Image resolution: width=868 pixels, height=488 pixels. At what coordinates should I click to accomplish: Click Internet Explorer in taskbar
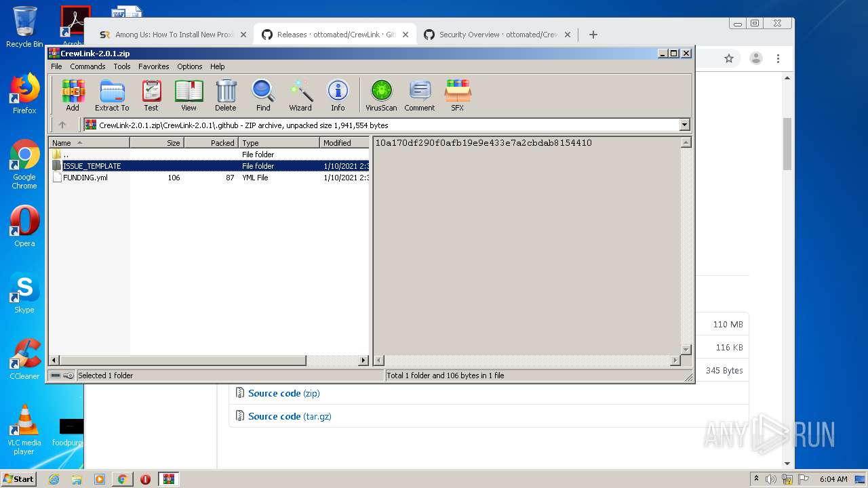click(54, 479)
